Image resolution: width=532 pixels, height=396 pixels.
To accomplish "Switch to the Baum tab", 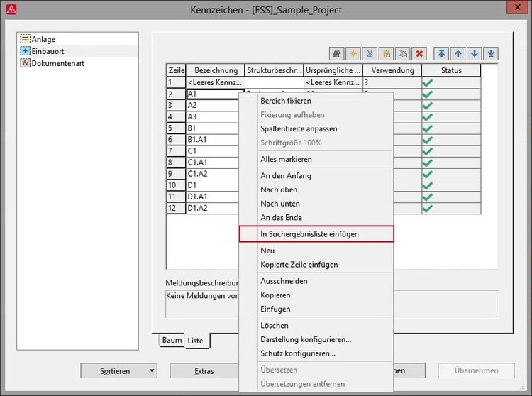I will (x=172, y=340).
